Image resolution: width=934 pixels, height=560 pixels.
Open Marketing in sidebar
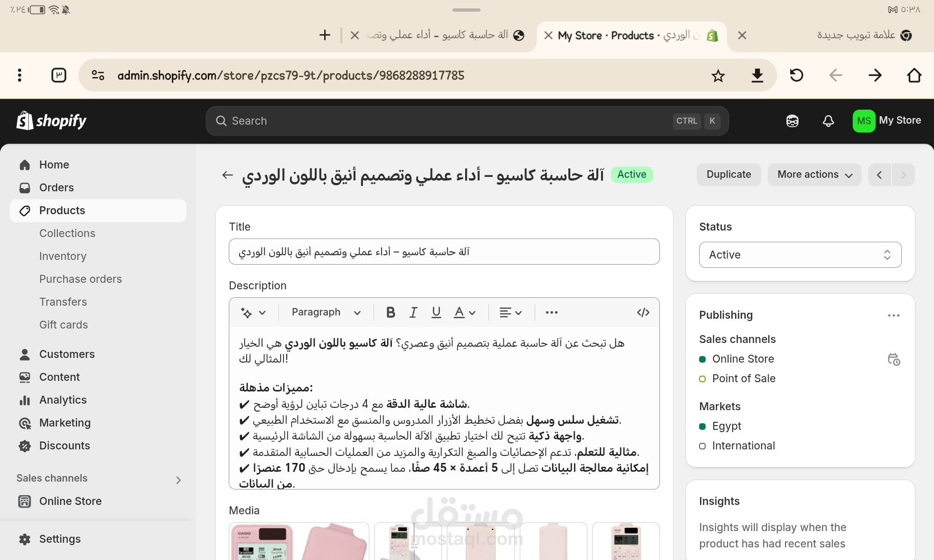pos(98,423)
